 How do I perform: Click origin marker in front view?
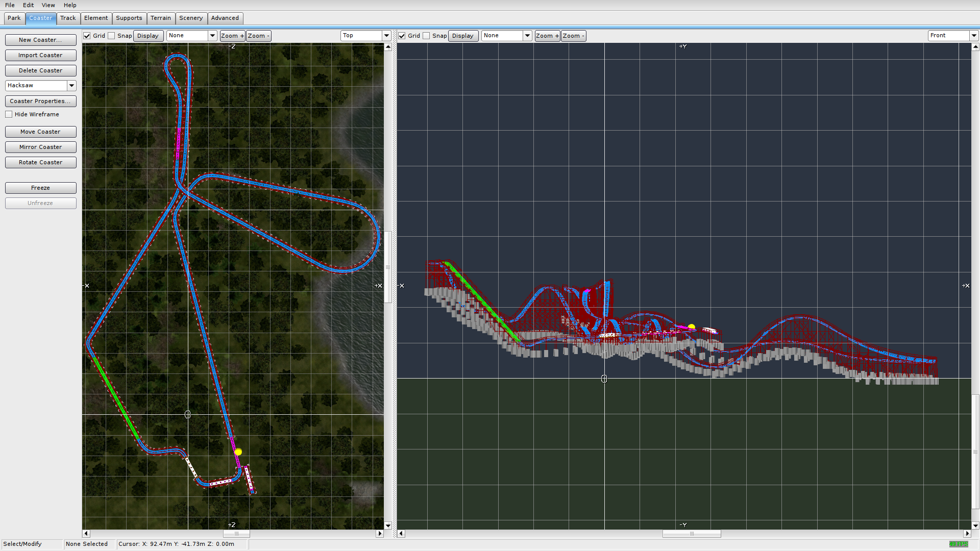tap(604, 379)
